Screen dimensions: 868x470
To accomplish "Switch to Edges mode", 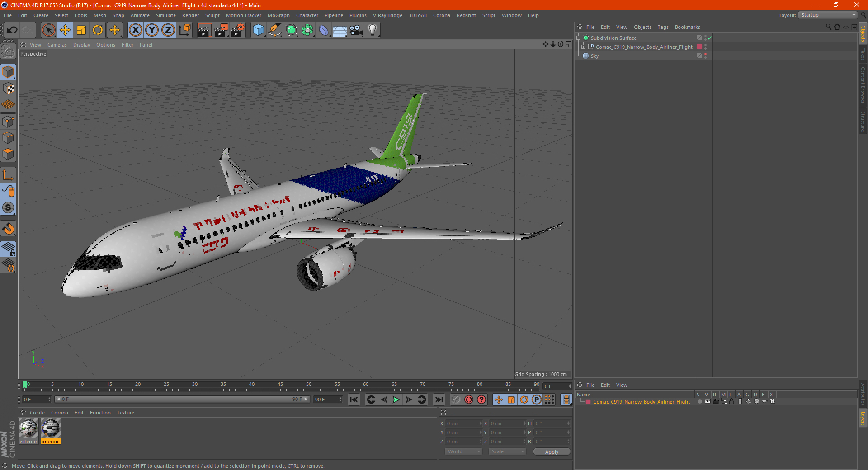I will [8, 138].
